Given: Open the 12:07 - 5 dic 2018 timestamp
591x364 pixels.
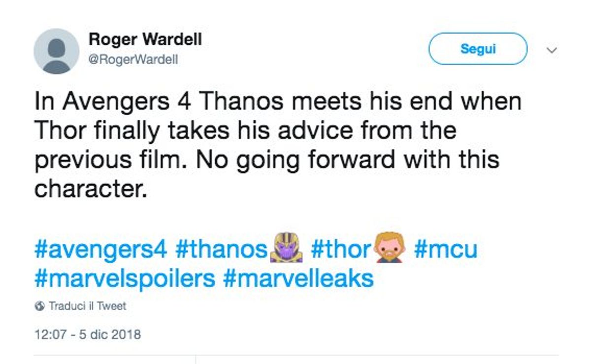Looking at the screenshot, I should tap(88, 335).
